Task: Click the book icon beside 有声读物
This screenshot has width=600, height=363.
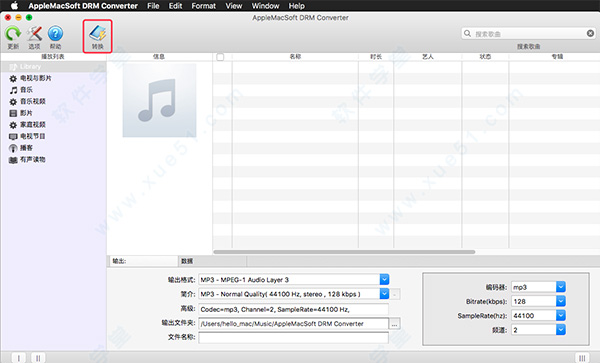Action: coord(13,160)
